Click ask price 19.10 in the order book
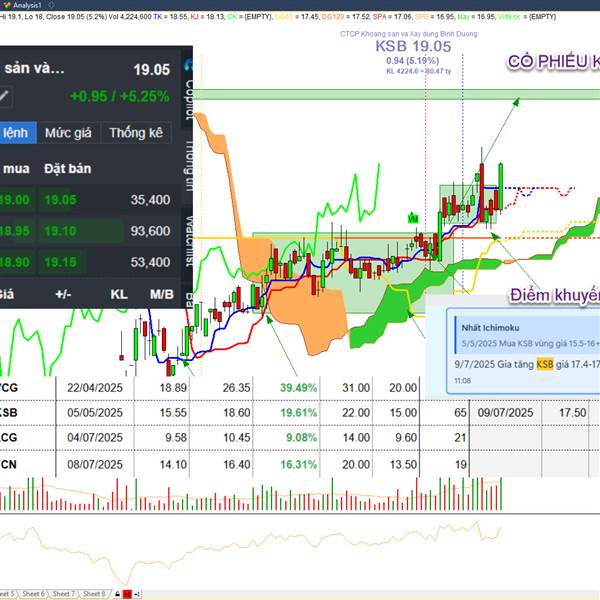The height and width of the screenshot is (600, 600). pos(60,231)
